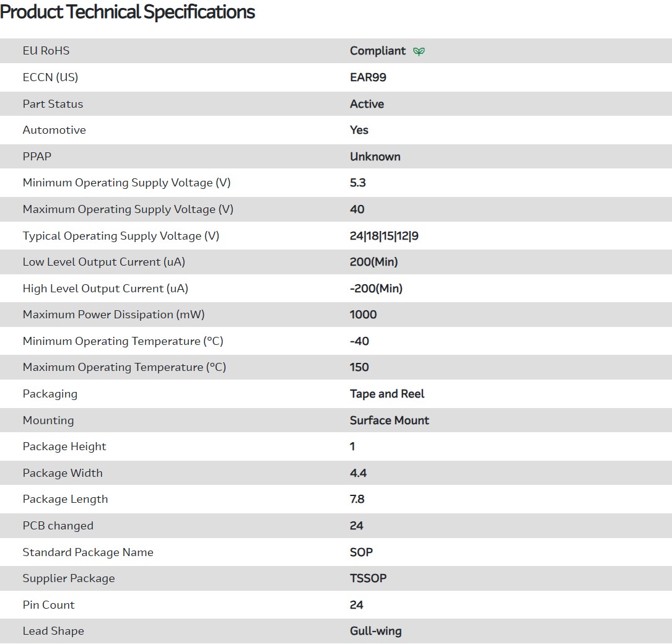Select the Compliant value text
This screenshot has height=644, width=672.
(378, 51)
